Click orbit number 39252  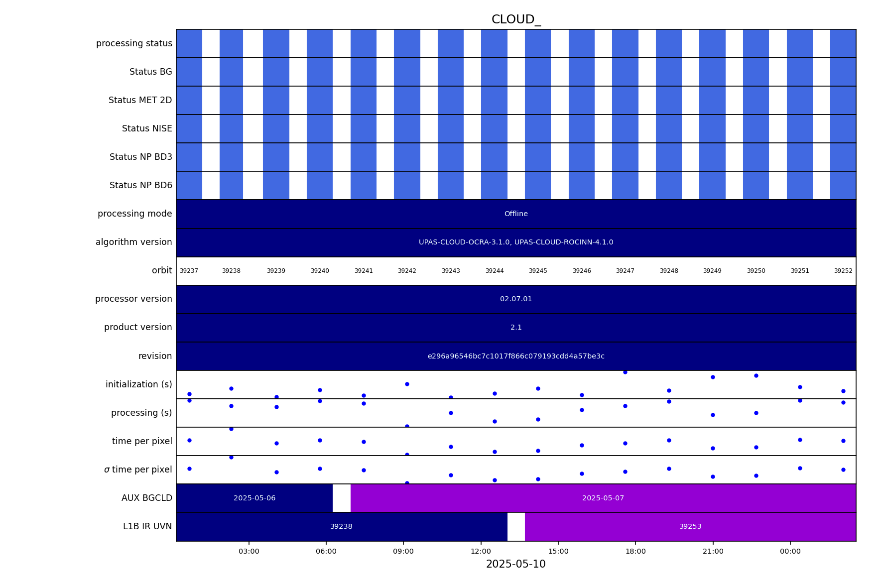[x=843, y=271]
